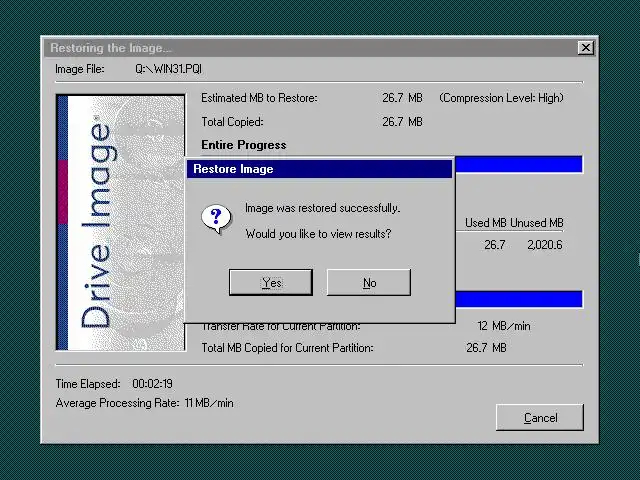The image size is (640, 480).
Task: Click the 'Image was restored successfully.' message
Action: (x=322, y=208)
